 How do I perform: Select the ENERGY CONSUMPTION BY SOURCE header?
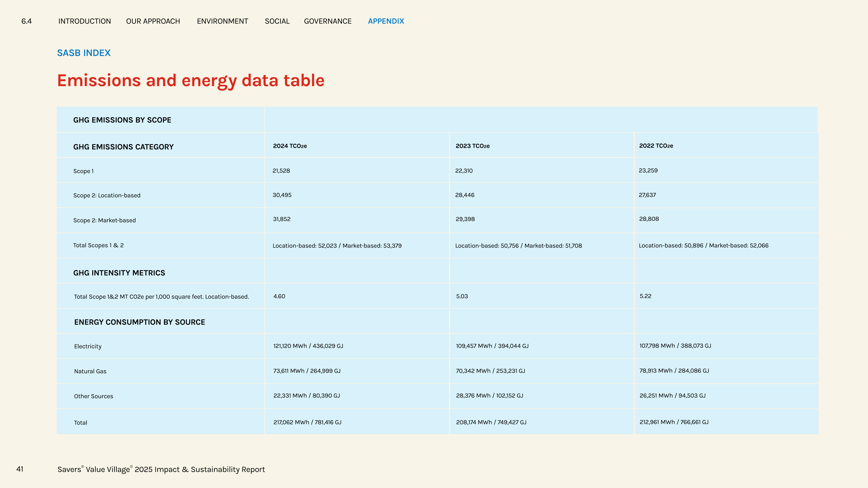point(140,322)
